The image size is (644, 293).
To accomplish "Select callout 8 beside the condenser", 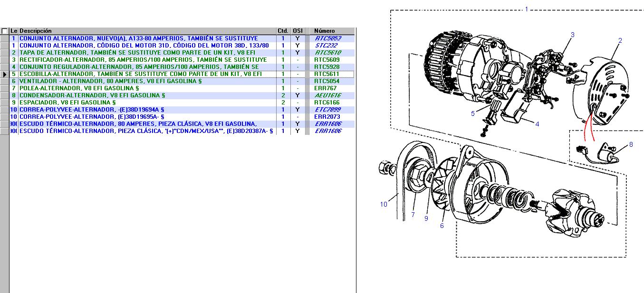I will [631, 145].
